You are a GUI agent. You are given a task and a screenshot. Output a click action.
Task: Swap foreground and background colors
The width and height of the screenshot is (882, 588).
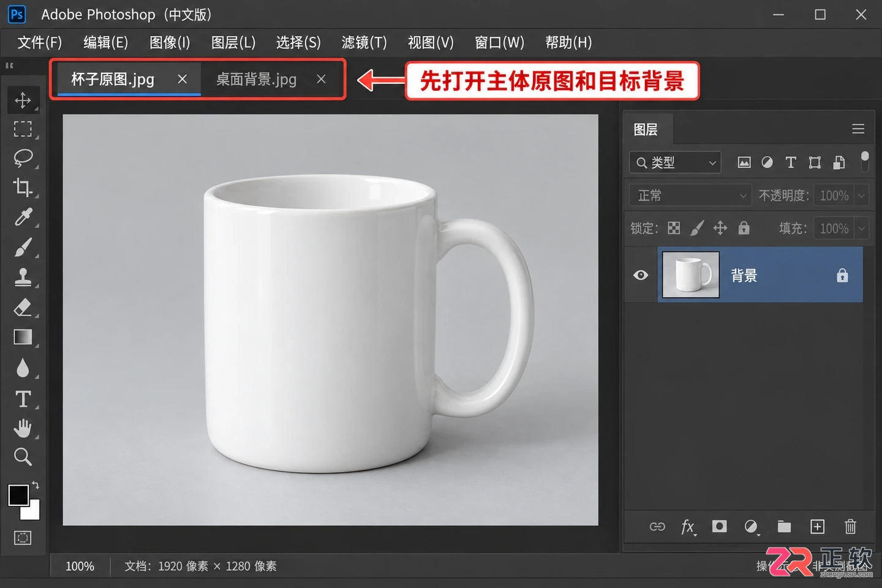(36, 485)
